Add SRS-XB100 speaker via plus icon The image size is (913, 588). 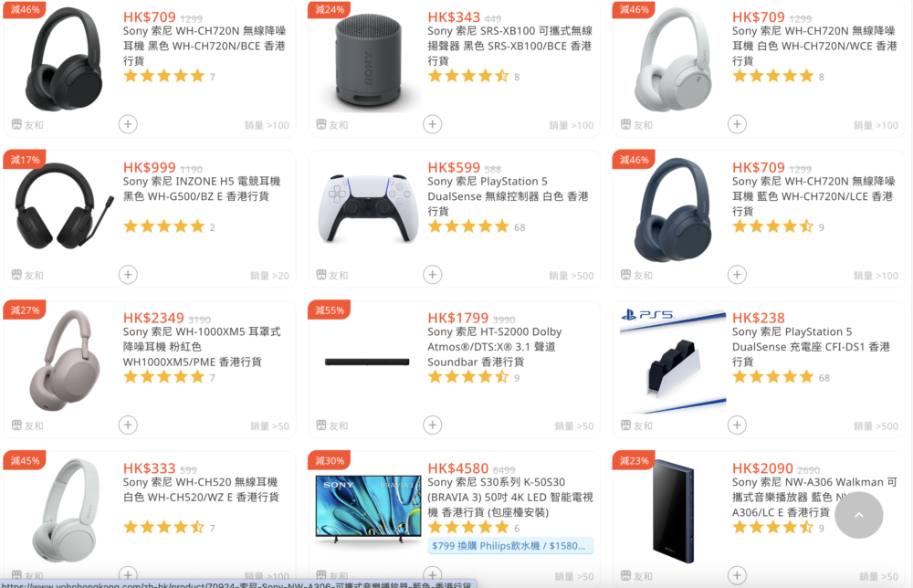[433, 124]
